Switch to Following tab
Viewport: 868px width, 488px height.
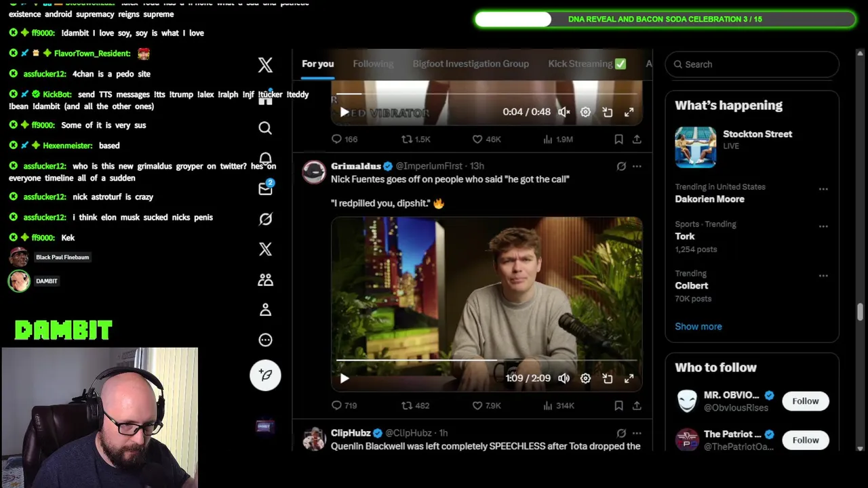[x=373, y=64]
